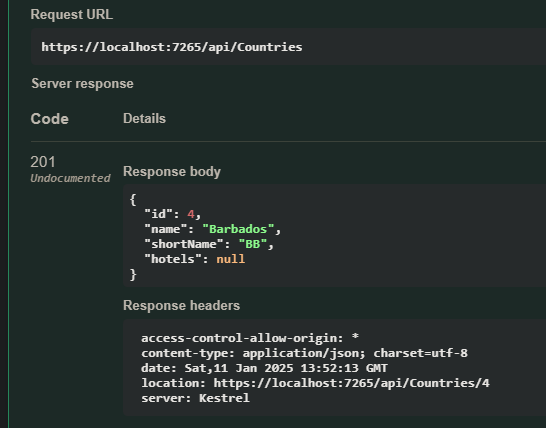Click the "BB" shortName value
The height and width of the screenshot is (428, 546).
click(x=253, y=244)
